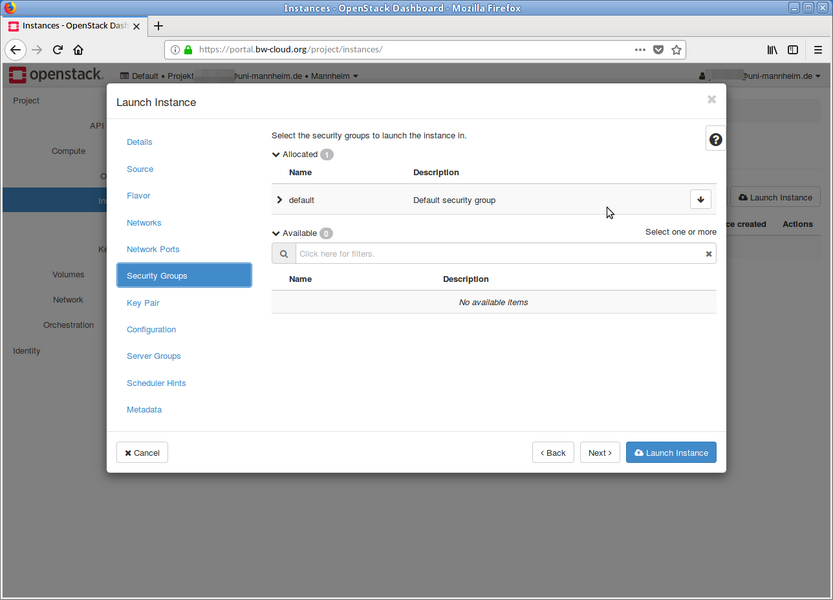
Task: Click the magnifier icon in the filter bar
Action: [x=283, y=253]
